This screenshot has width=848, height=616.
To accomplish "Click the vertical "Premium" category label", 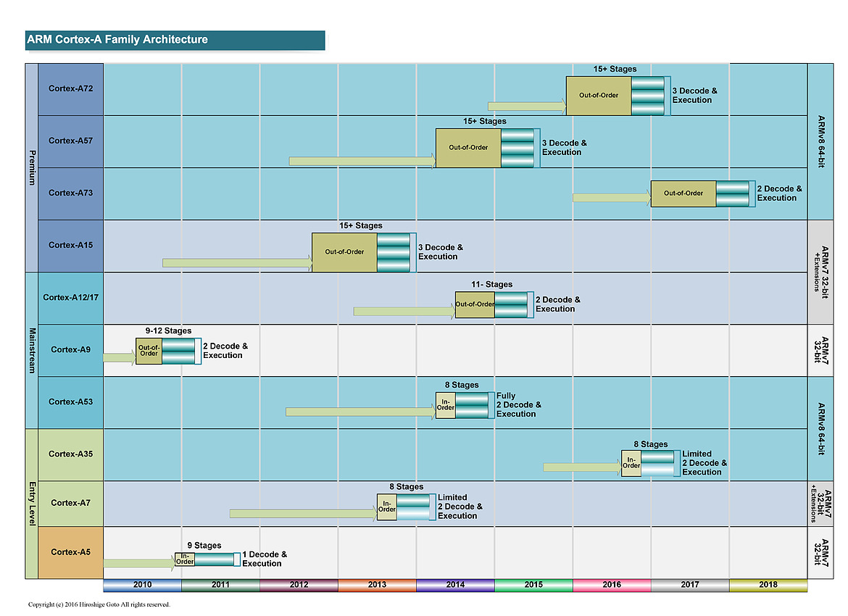I will coord(32,167).
